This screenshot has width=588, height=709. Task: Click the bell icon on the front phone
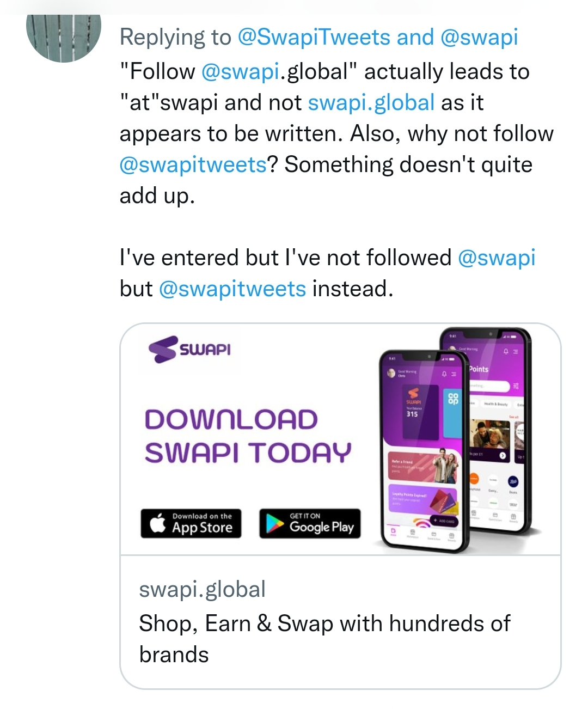[444, 374]
